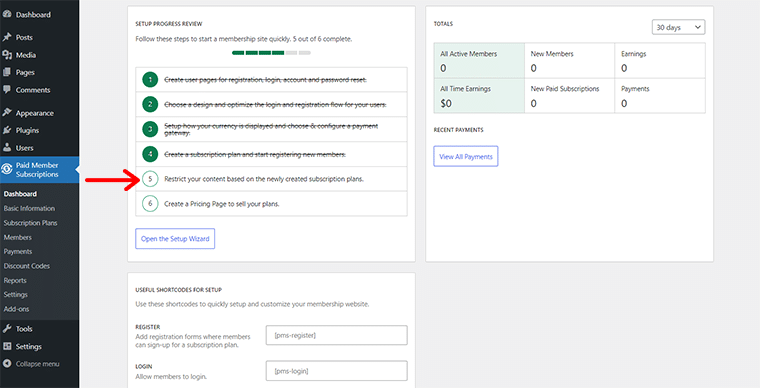Click the Media icon in sidebar
The image size is (760, 388).
pyautogui.click(x=7, y=55)
